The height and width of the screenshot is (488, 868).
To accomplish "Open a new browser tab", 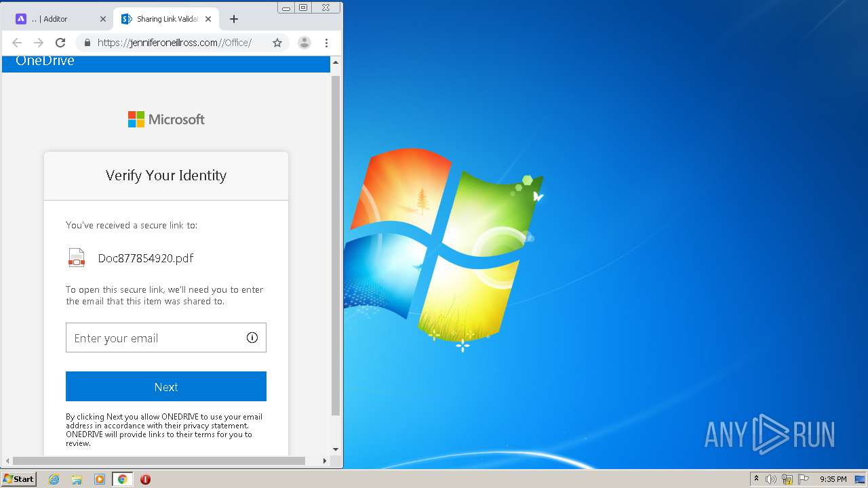I will (x=233, y=19).
